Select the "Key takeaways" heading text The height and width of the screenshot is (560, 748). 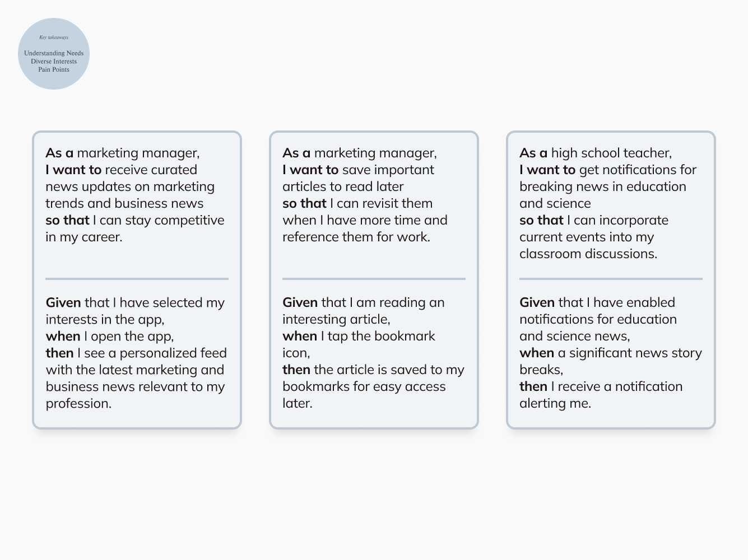(x=54, y=38)
